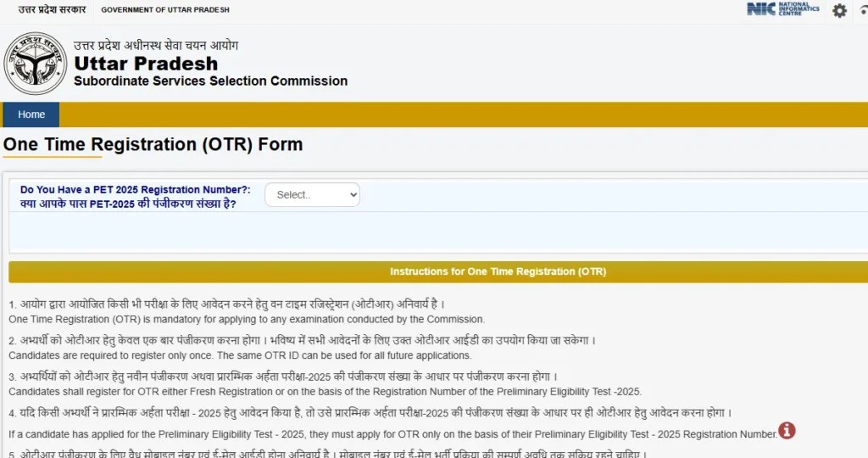868x458 pixels.
Task: Click Hindi instruction 4 starting 'यदि किसी अभ्यर्थी'
Action: click(370, 413)
